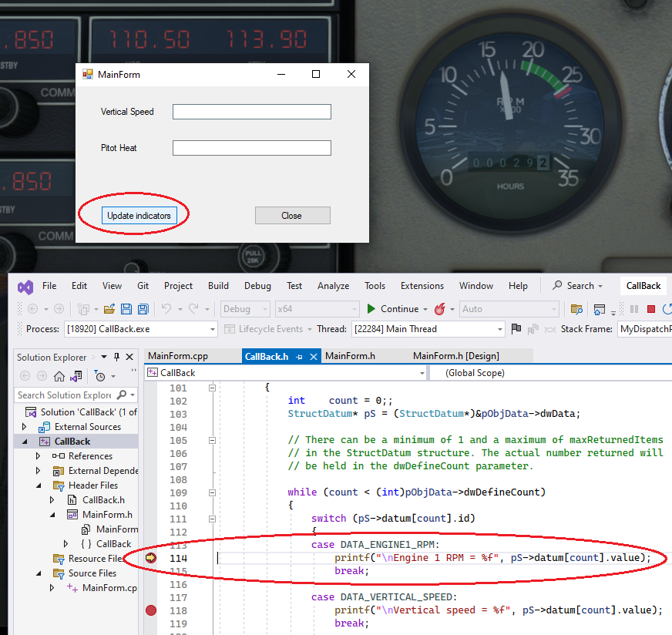Click the Save file toolbar icon
672x635 pixels.
pos(126,309)
